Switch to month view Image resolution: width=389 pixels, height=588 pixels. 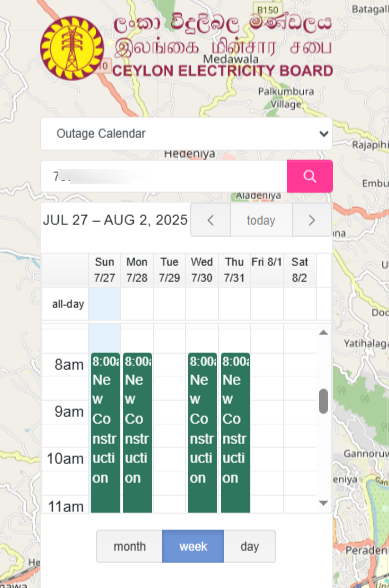tap(129, 546)
